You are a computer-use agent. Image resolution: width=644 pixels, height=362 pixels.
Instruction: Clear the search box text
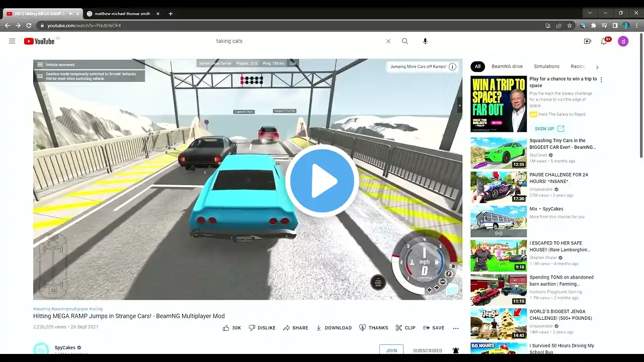[x=388, y=41]
